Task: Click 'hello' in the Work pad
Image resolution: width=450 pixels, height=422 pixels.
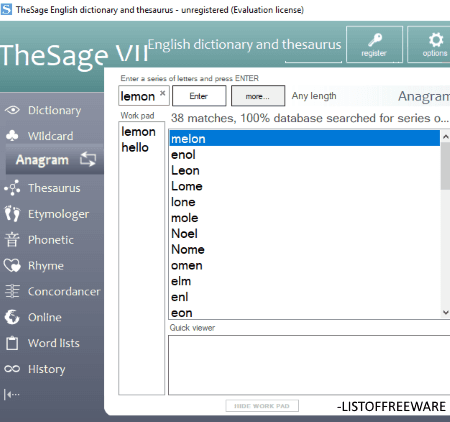Action: [135, 147]
